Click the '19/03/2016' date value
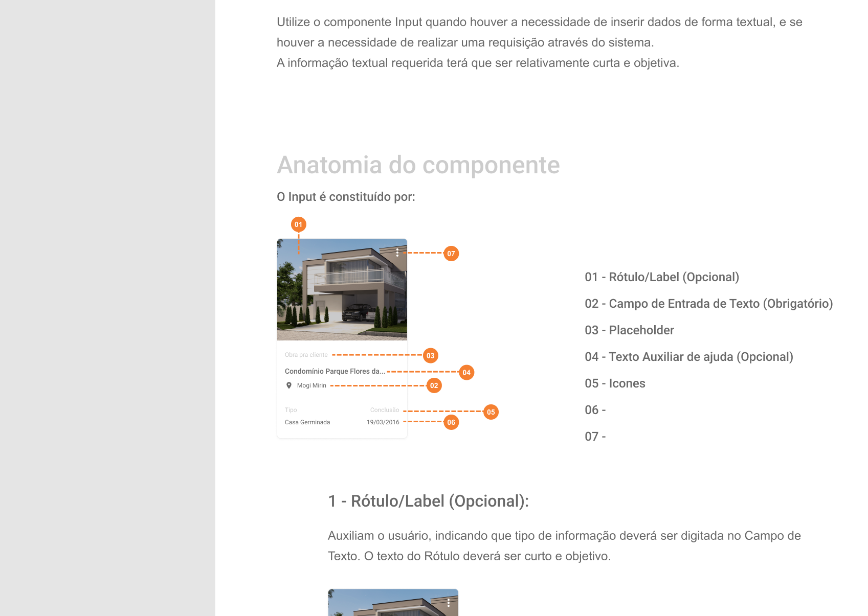The image size is (868, 616). click(383, 422)
